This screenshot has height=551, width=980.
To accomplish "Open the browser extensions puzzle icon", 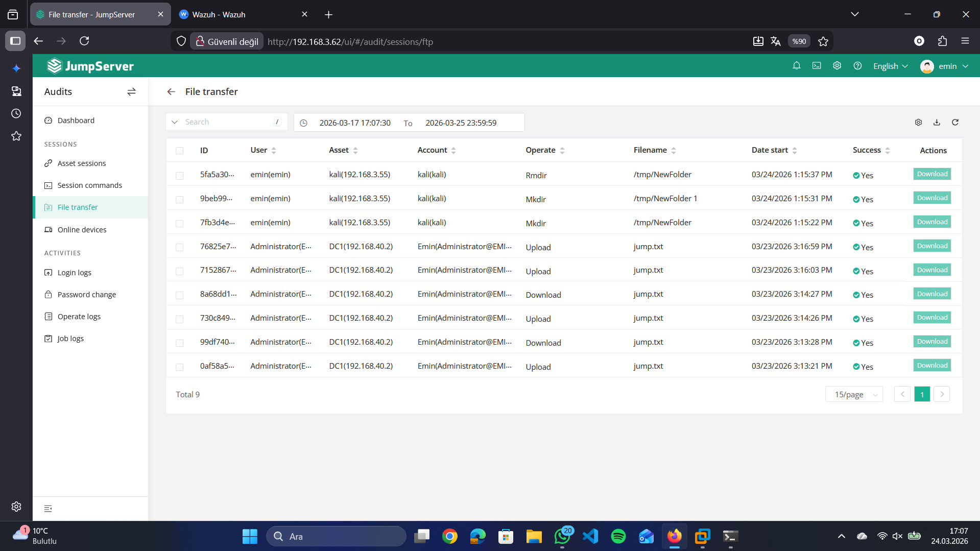I will 942,41.
